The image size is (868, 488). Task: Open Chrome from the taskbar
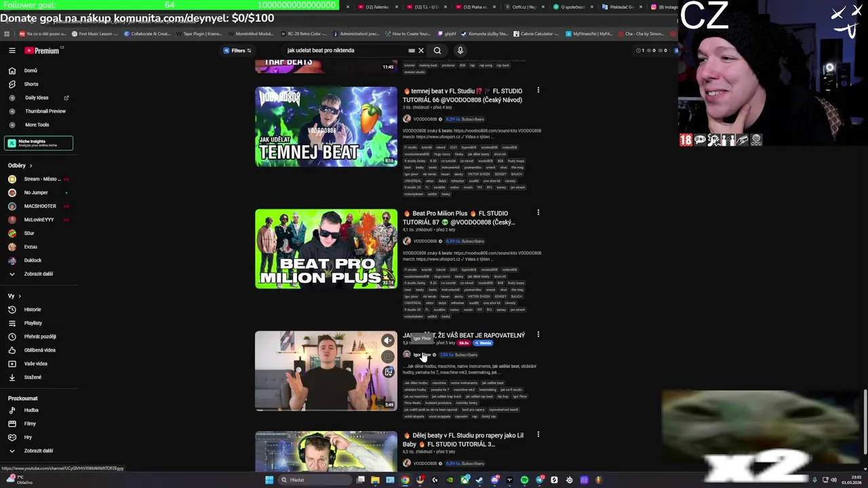click(x=405, y=480)
